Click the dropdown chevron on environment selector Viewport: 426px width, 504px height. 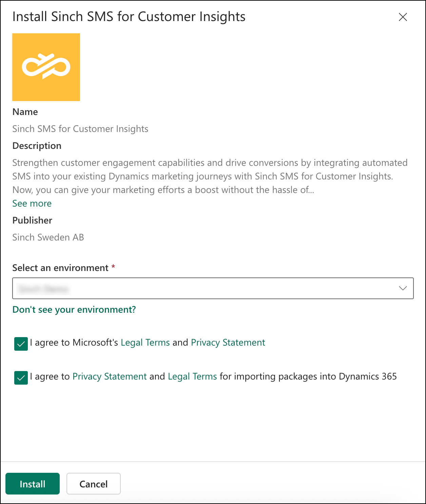(402, 288)
